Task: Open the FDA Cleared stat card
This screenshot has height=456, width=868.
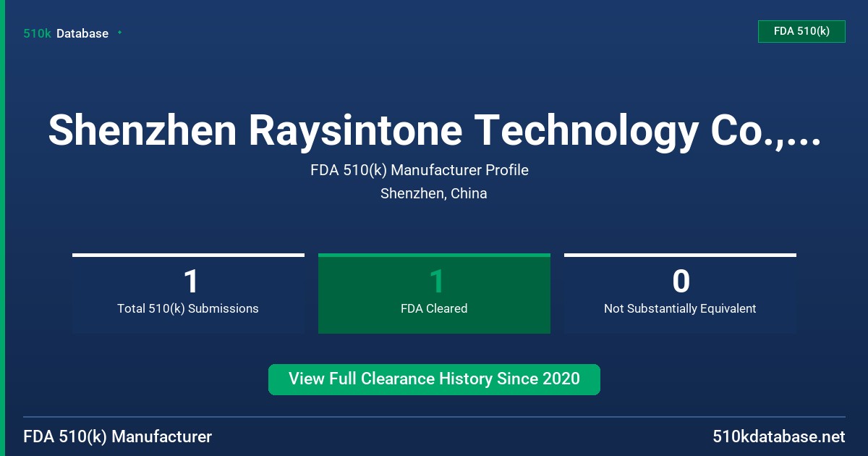Action: pyautogui.click(x=434, y=293)
